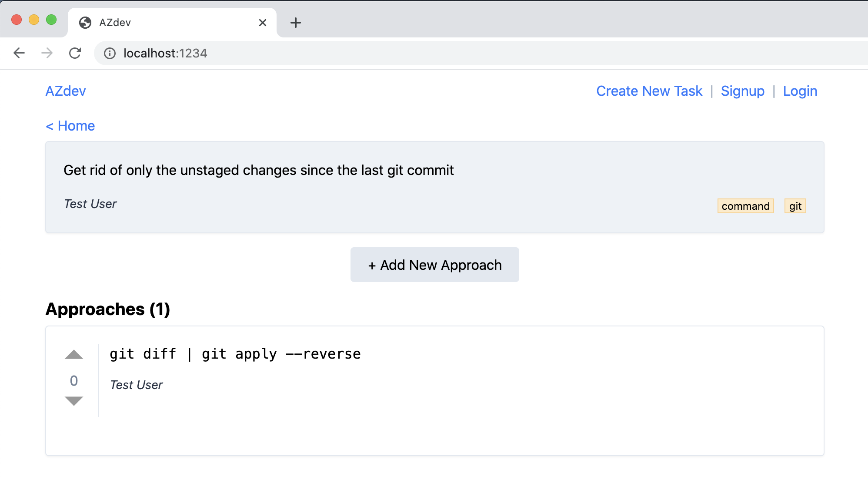View site information icon in address bar
This screenshot has height=477, width=868.
(x=110, y=53)
